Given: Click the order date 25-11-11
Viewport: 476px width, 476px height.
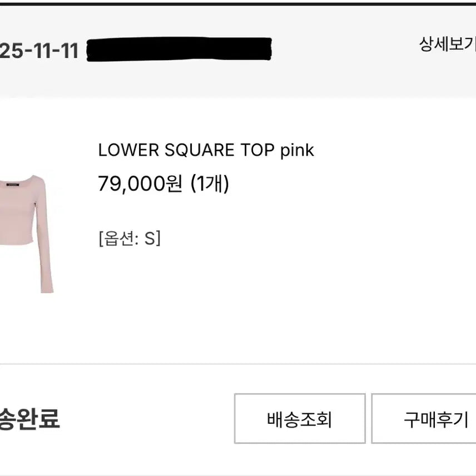Looking at the screenshot, I should coord(39,51).
